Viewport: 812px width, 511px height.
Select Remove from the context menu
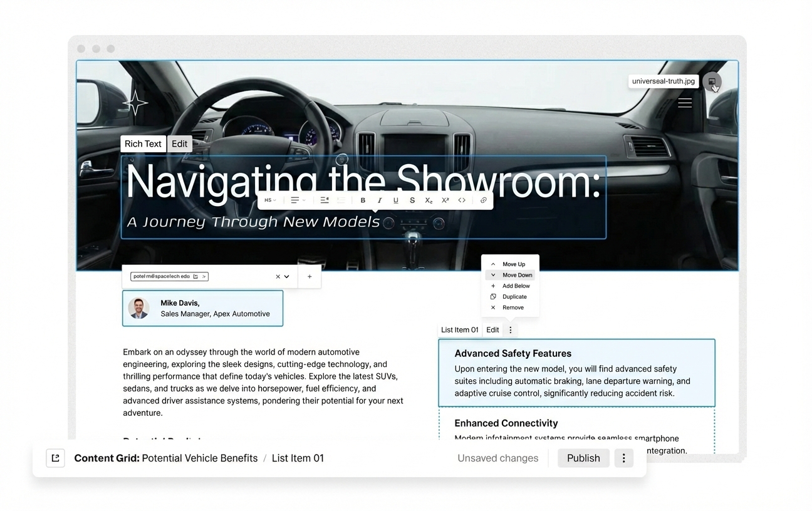click(x=514, y=307)
